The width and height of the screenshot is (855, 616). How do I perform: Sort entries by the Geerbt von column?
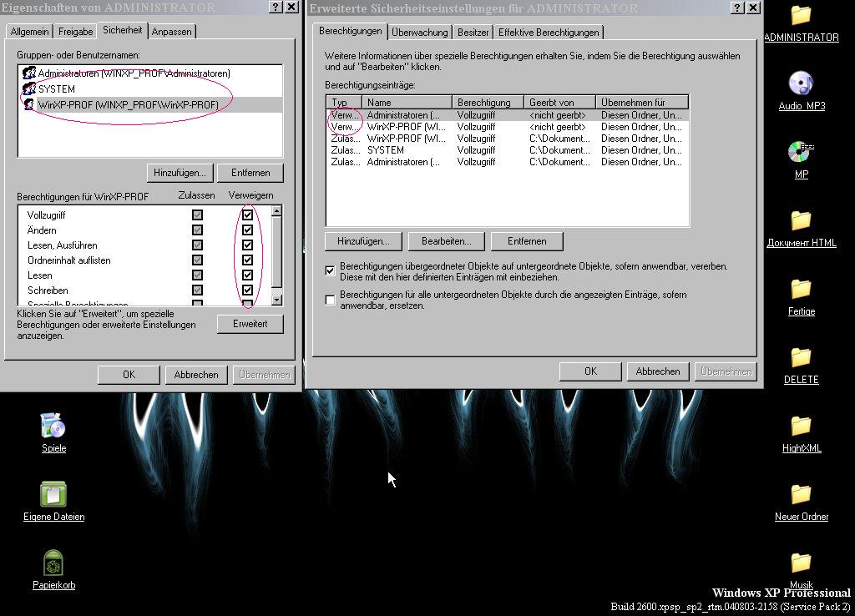(x=559, y=103)
